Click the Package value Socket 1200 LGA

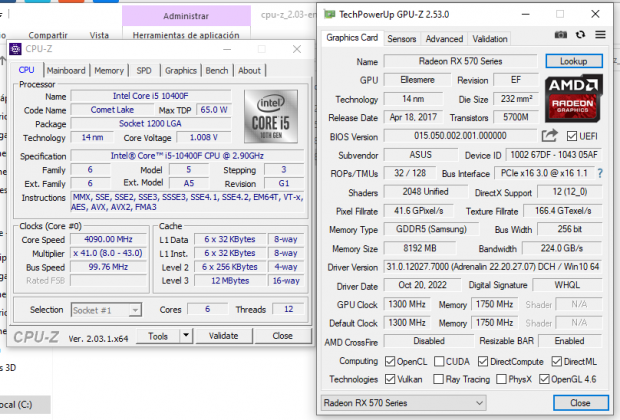tap(151, 124)
